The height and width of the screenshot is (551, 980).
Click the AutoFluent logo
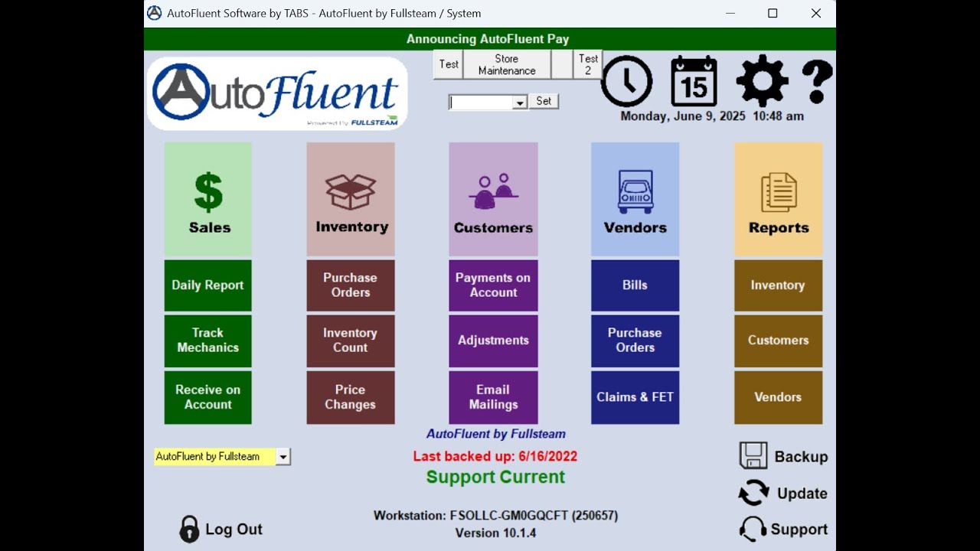point(276,93)
